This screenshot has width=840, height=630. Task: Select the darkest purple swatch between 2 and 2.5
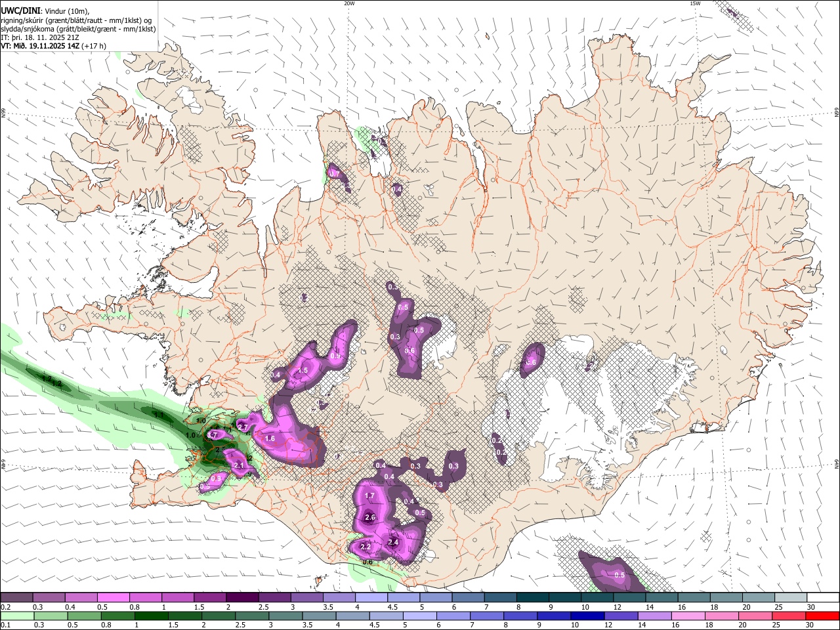pos(242,598)
